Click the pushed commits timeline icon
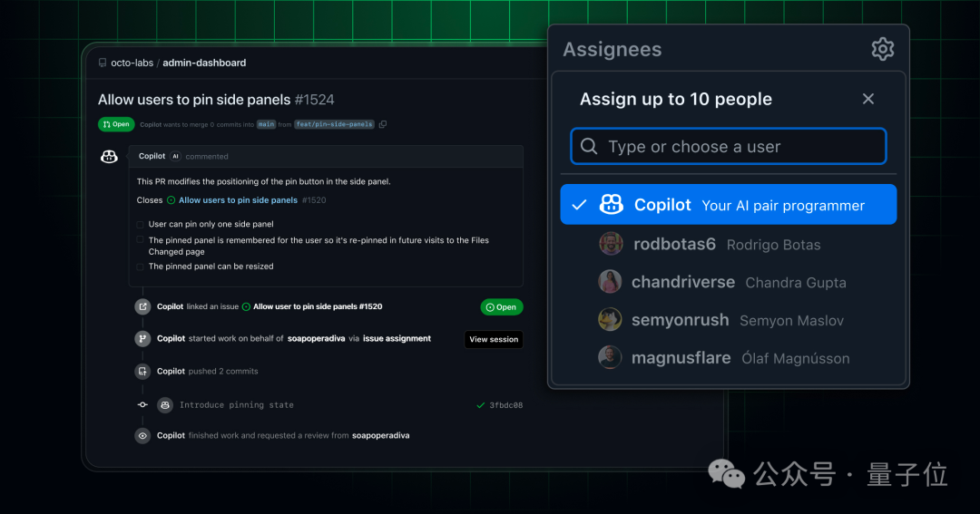Screen dimensions: 980x514 point(142,372)
